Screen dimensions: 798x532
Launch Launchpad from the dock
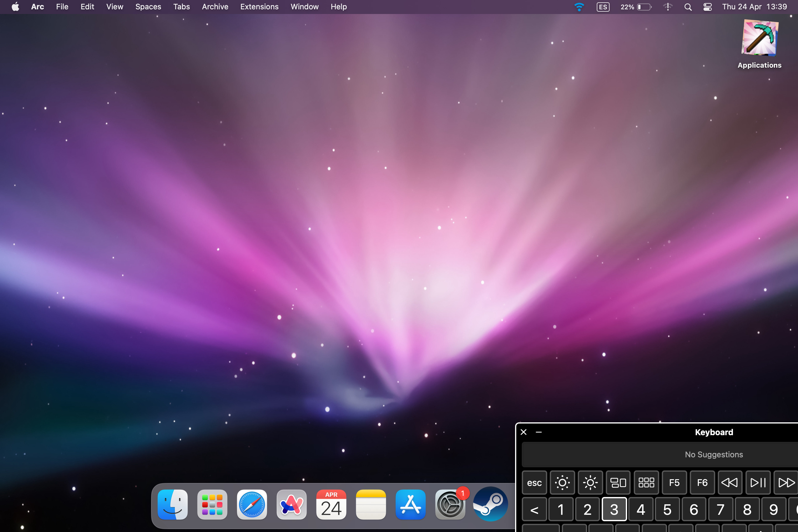(x=212, y=505)
